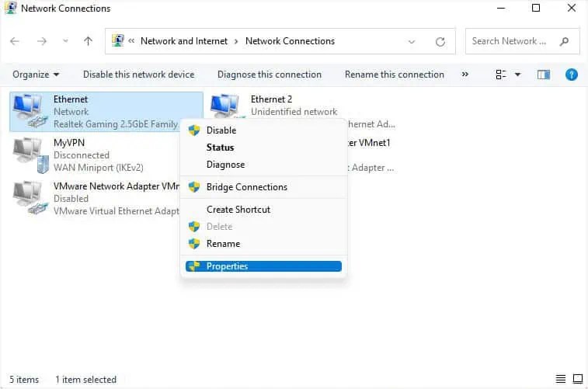This screenshot has width=588, height=389.
Task: Click the partially hidden VMnet1 adapter name
Action: [x=369, y=143]
